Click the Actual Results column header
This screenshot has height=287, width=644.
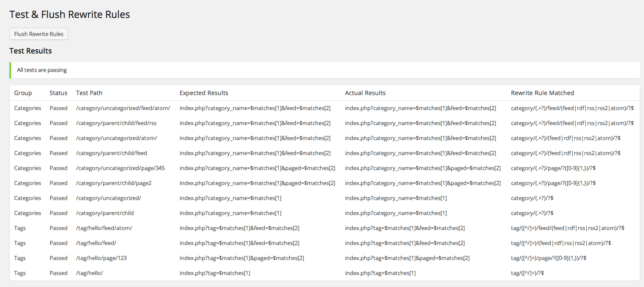coord(365,93)
